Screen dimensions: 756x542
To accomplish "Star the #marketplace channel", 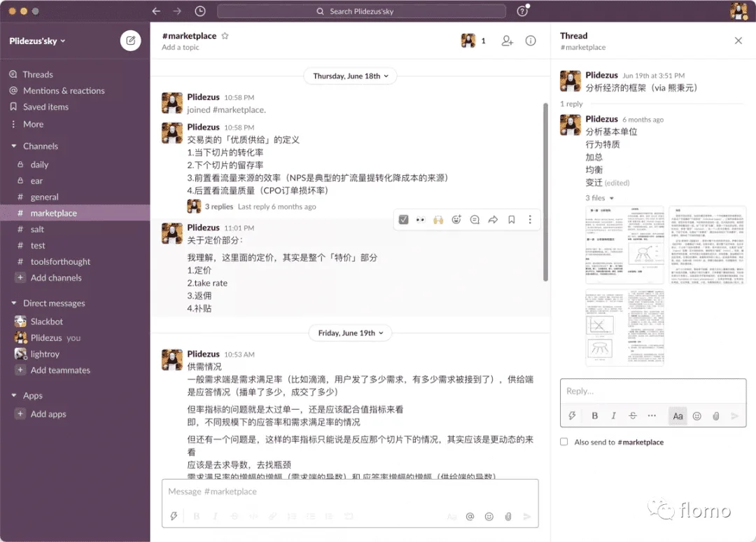I will click(x=225, y=36).
